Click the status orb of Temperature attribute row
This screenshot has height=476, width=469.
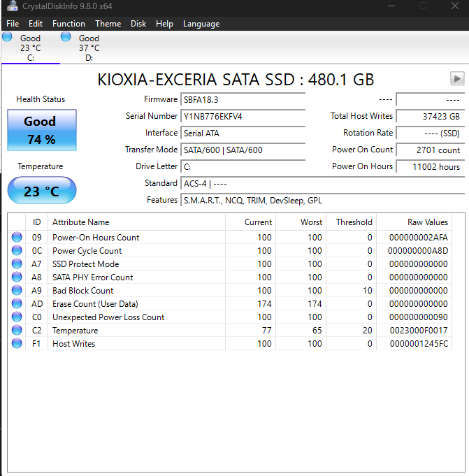[x=17, y=330]
